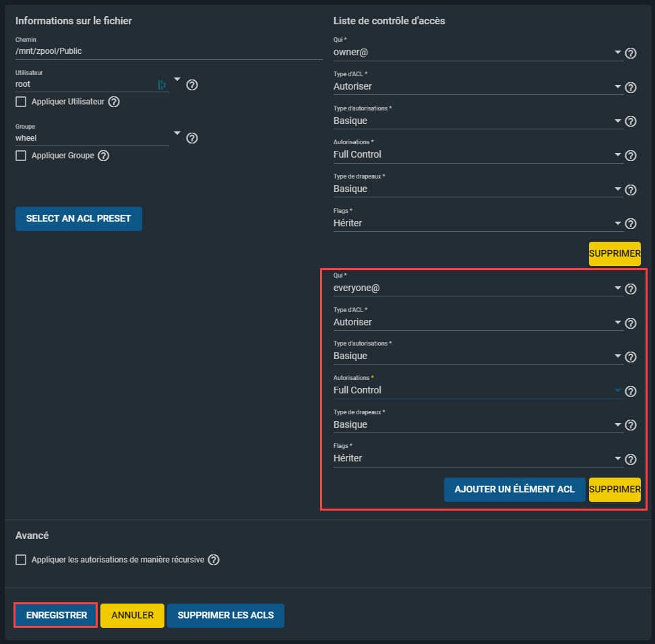Enable the Appliquer Groupe checkbox
This screenshot has height=644, width=655.
pos(21,156)
